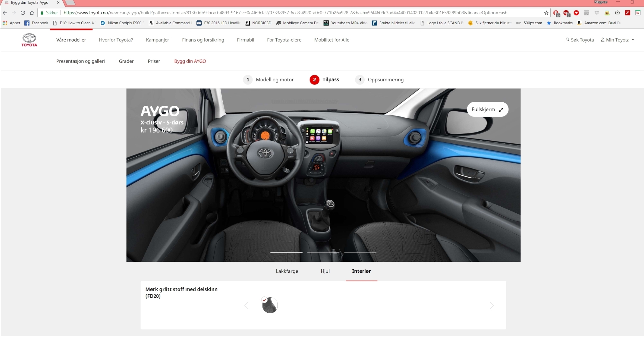Open the NORDIC3D bookmark
The image size is (644, 344).
coord(258,23)
